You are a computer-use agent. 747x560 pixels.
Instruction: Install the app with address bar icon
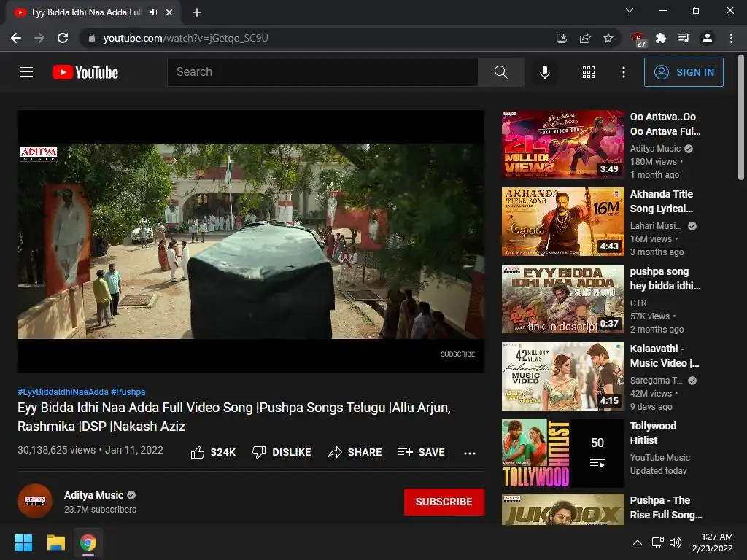562,38
